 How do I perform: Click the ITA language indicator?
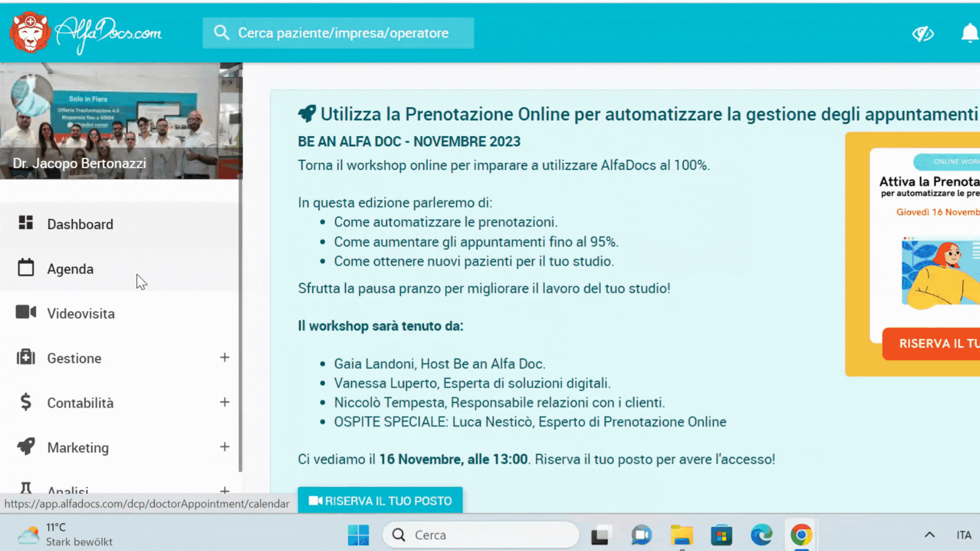964,535
